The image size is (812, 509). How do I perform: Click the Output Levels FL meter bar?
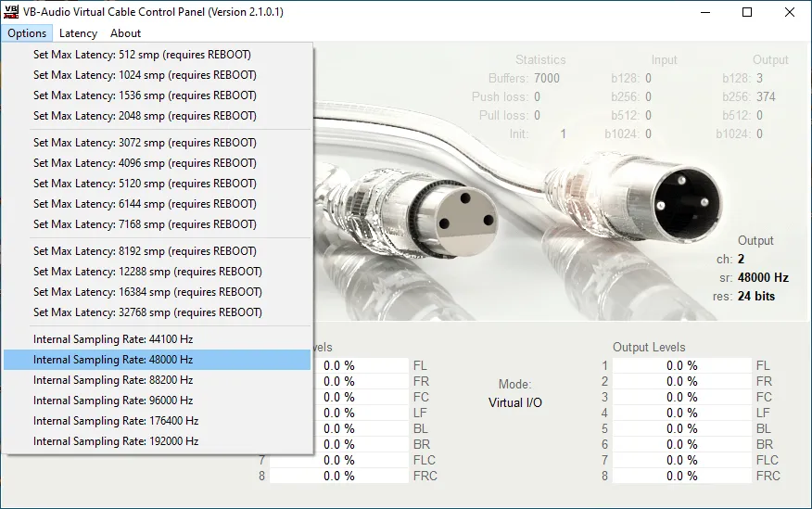pyautogui.click(x=681, y=365)
